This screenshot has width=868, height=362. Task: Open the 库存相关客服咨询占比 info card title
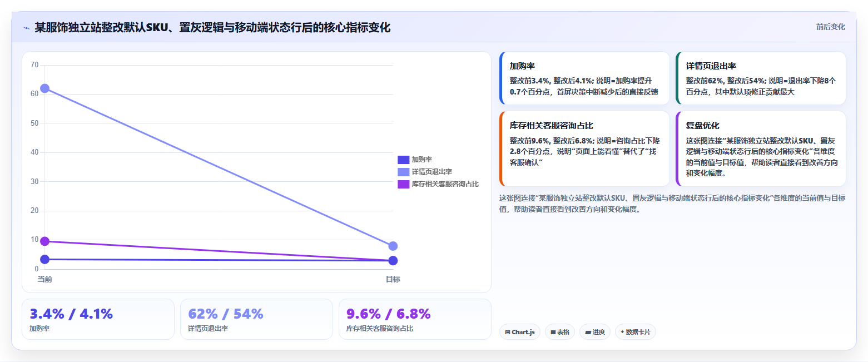[x=551, y=126]
